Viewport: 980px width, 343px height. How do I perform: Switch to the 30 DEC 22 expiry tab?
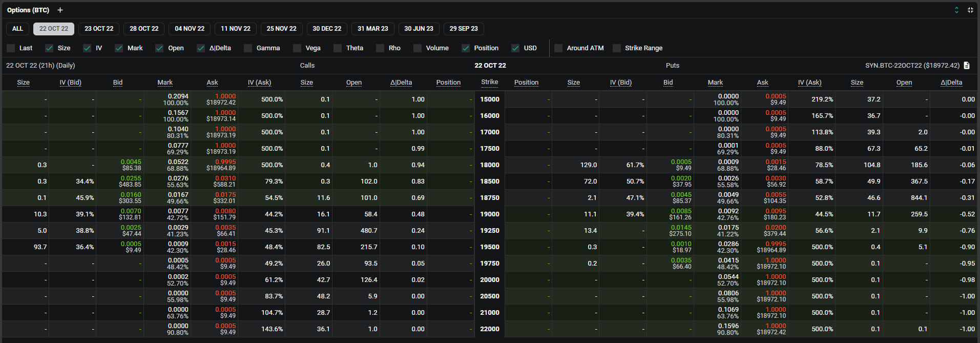327,29
